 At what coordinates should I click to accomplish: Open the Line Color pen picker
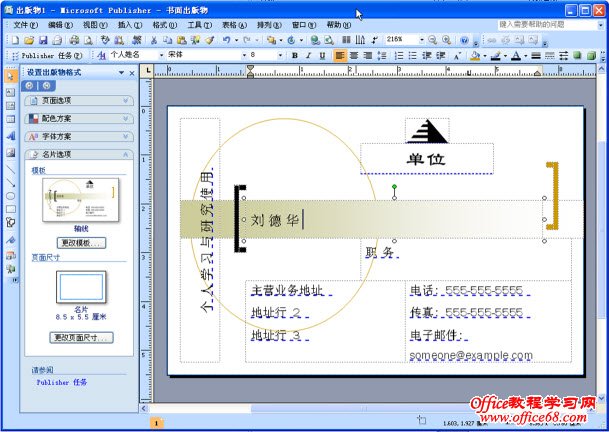[x=495, y=56]
